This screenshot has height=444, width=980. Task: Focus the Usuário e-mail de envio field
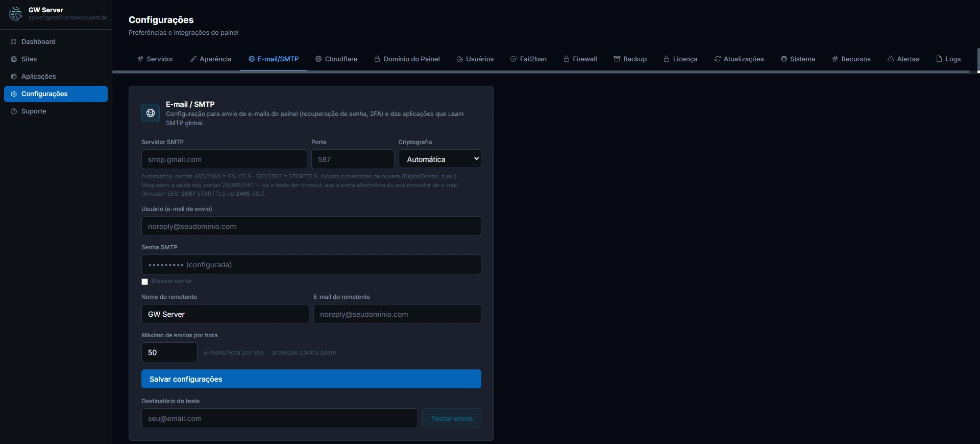tap(311, 226)
